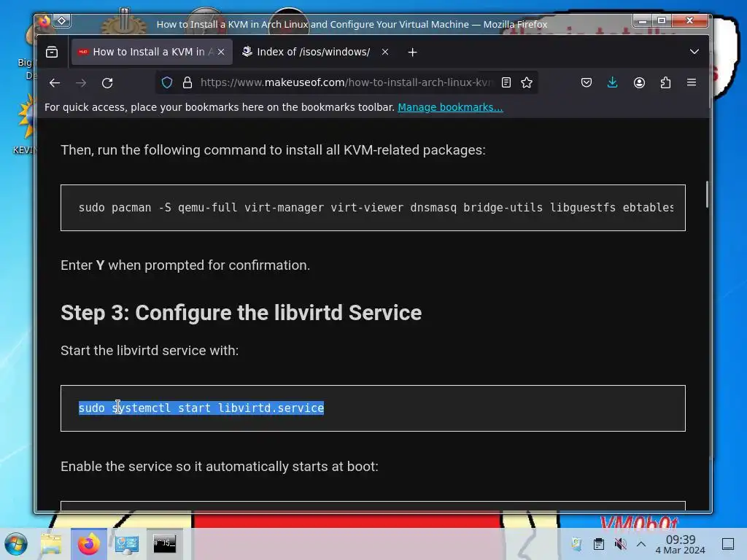
Task: Click the show desktop button in tray
Action: 728,544
